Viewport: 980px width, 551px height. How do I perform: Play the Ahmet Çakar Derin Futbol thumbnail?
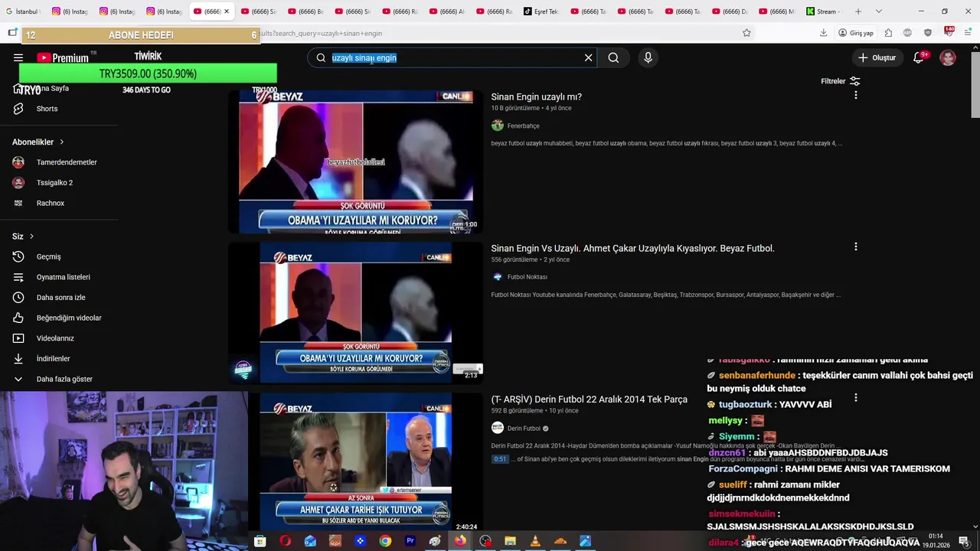(x=356, y=462)
